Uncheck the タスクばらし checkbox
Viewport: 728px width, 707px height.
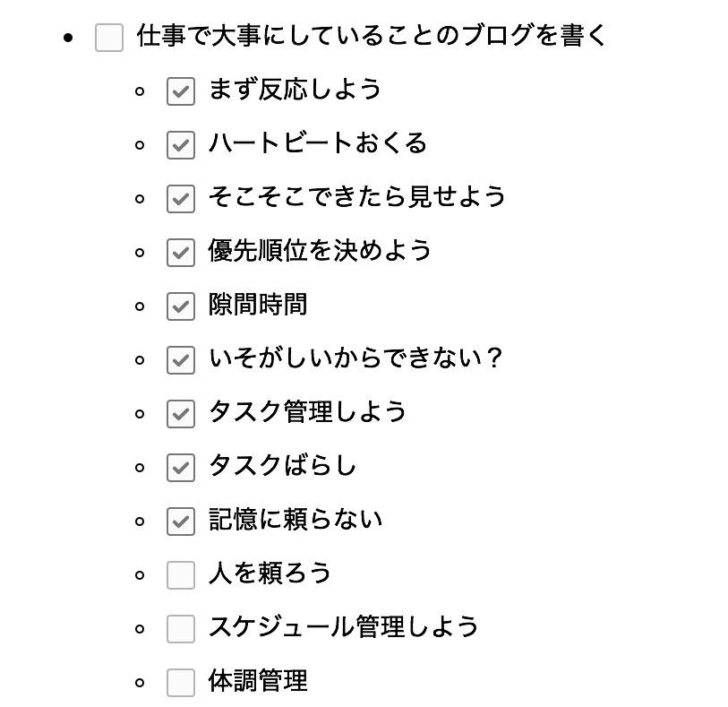click(180, 467)
